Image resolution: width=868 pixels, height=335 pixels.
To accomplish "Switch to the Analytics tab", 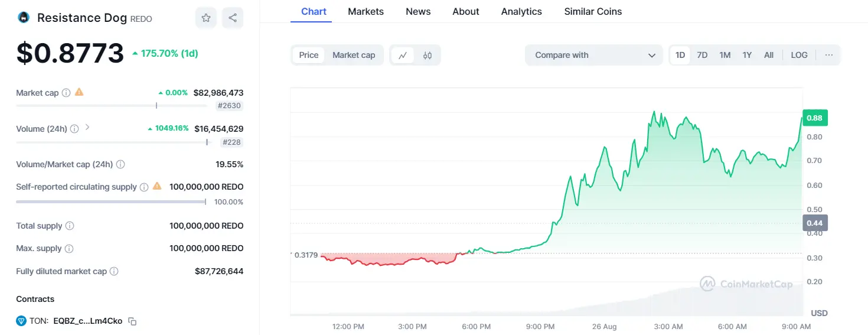I will coord(521,11).
